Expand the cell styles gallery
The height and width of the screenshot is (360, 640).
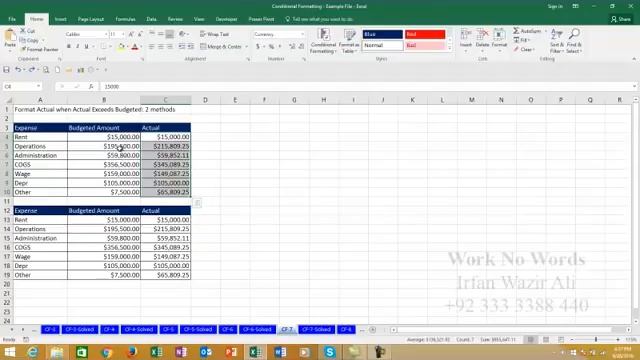point(450,48)
